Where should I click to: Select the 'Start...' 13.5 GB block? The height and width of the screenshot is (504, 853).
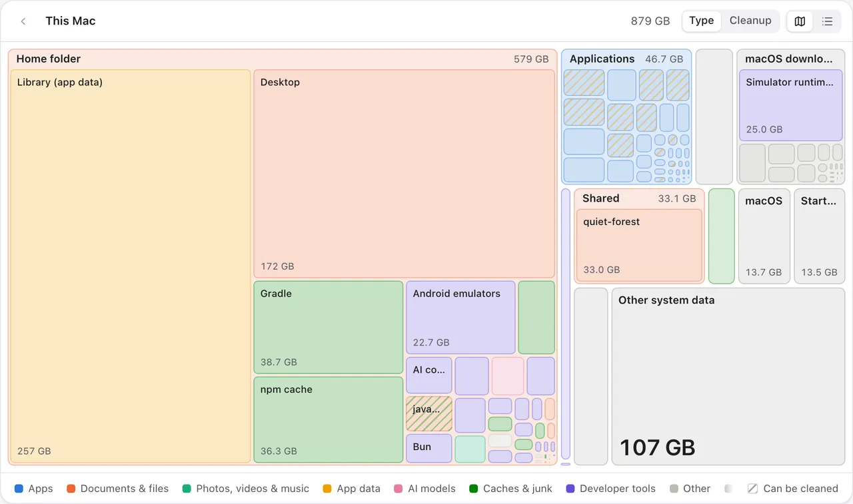tap(819, 236)
